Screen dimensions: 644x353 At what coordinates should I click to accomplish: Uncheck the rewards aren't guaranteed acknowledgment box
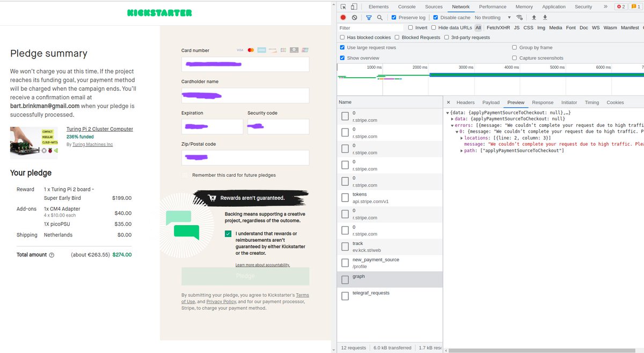coord(228,234)
